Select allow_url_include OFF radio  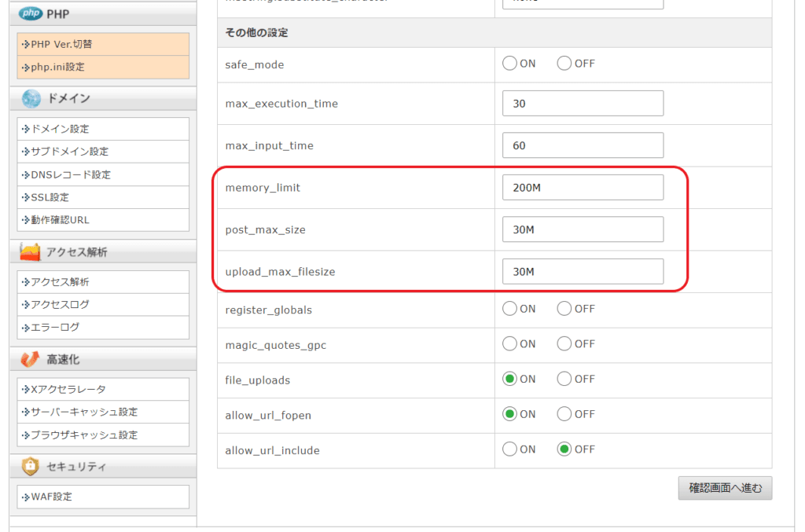[564, 449]
